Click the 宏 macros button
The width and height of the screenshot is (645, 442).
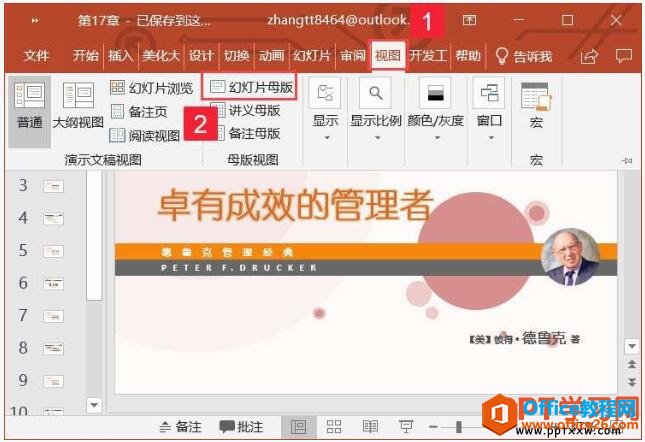[x=536, y=106]
